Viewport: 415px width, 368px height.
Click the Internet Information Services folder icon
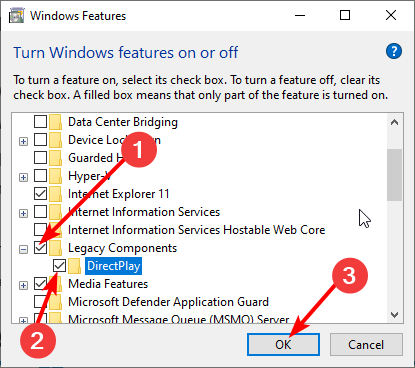pyautogui.click(x=56, y=212)
